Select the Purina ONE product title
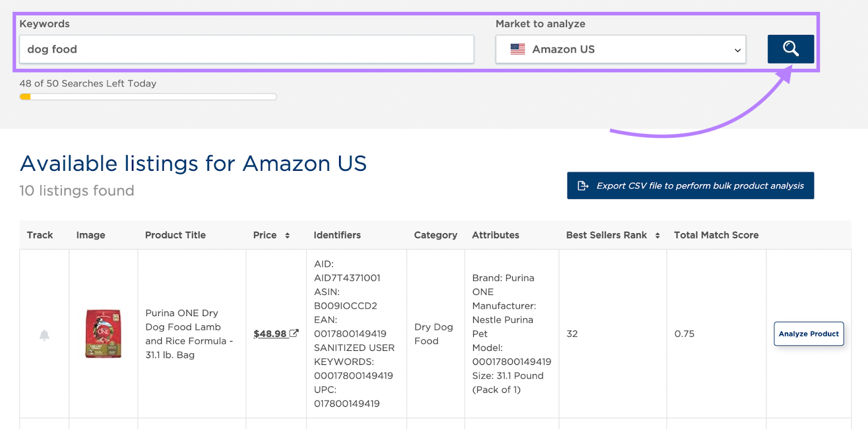868x429 pixels. [189, 334]
